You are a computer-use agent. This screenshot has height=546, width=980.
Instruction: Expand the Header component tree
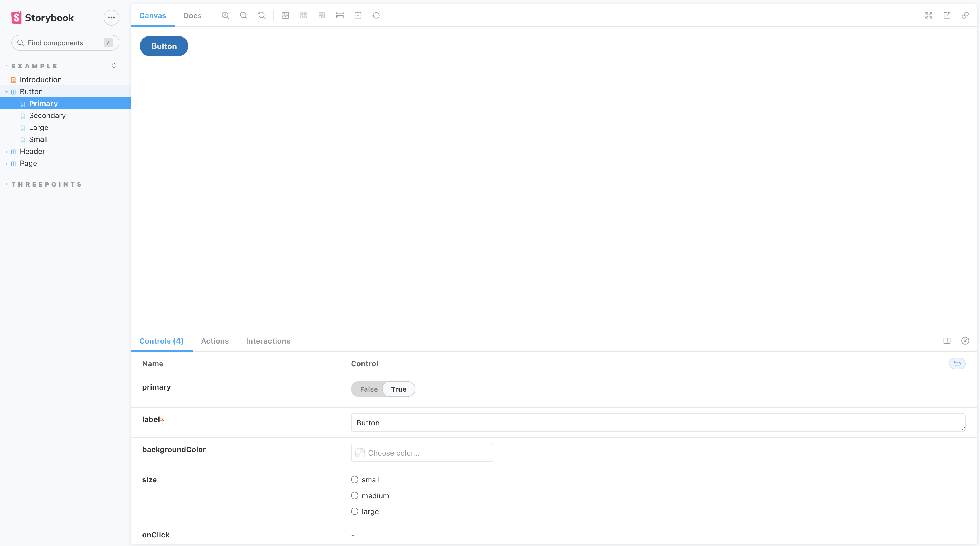(x=7, y=152)
